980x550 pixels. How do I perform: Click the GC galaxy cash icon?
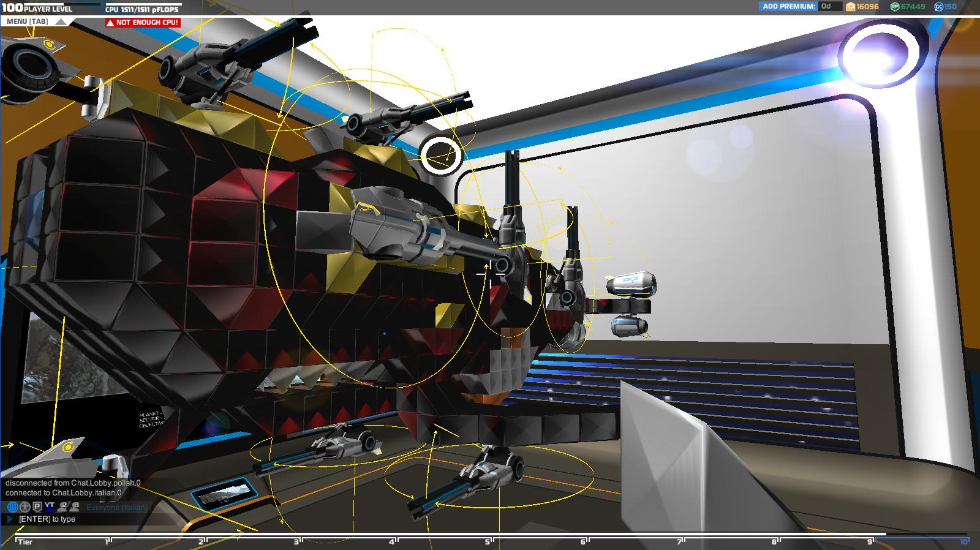click(939, 7)
